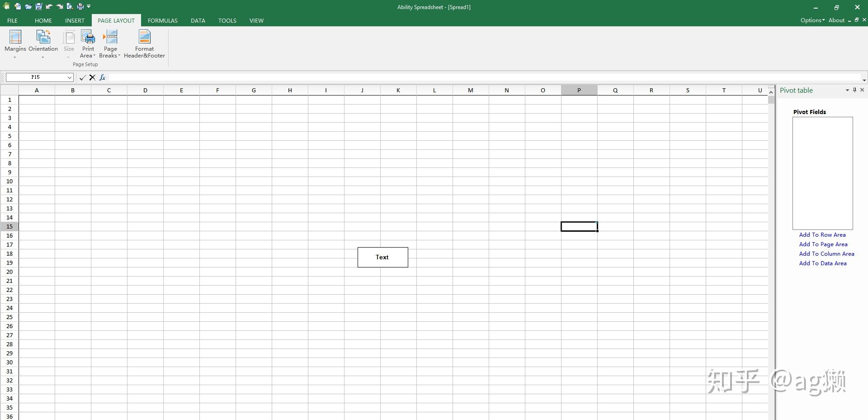Pin the Pivot table panel
This screenshot has width=868, height=420.
click(854, 90)
